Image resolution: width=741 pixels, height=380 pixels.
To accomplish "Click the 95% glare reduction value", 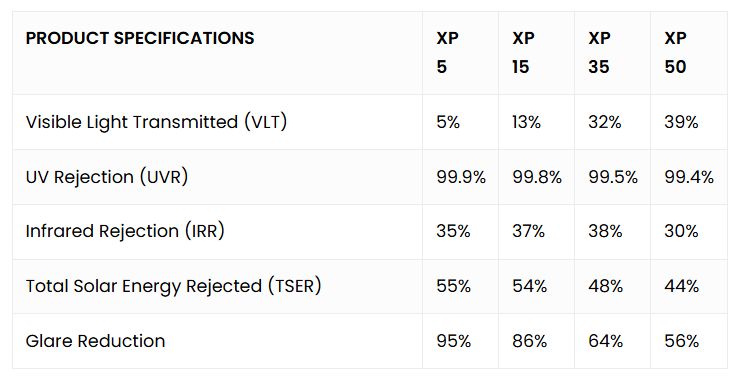I will (454, 341).
